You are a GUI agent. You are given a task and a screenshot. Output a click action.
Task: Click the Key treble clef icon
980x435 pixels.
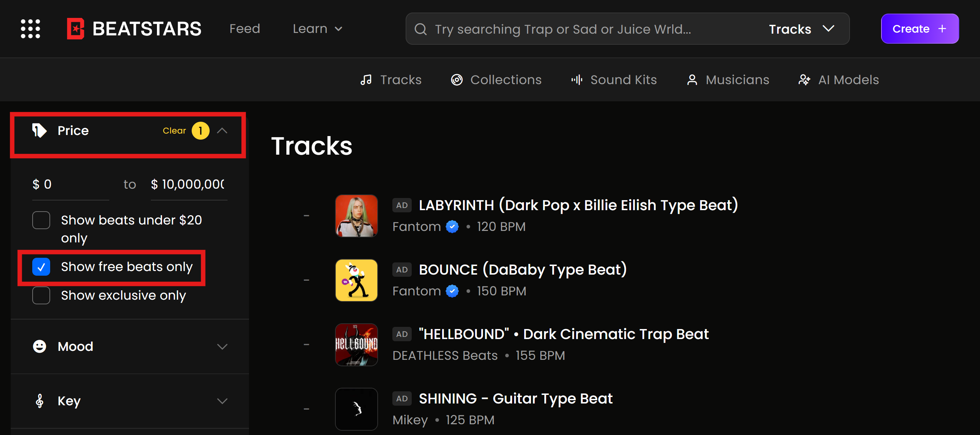click(39, 401)
